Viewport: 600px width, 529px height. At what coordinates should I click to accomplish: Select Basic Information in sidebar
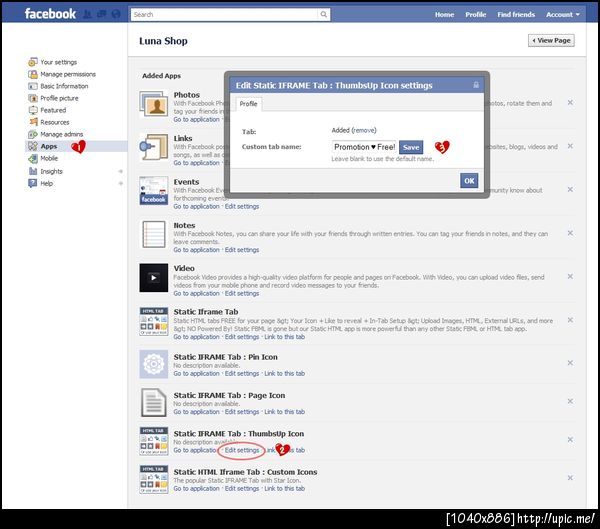click(58, 86)
